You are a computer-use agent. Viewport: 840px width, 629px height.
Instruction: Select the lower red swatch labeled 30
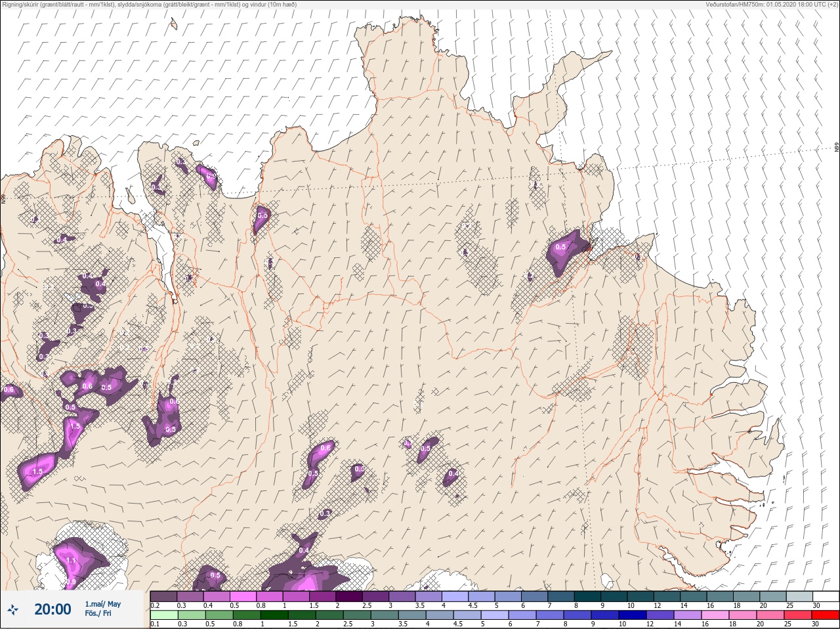[826, 615]
